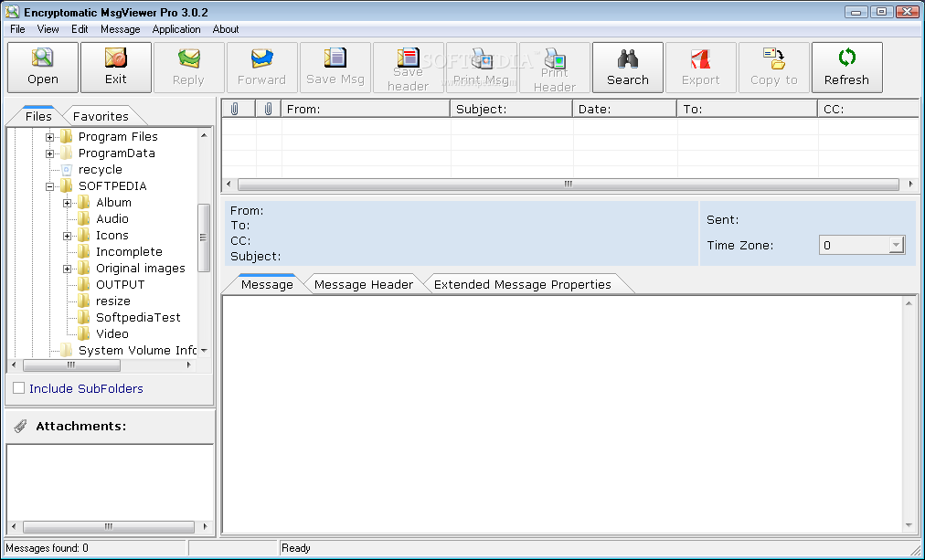Switch to the Message Header tab
The image size is (925, 560).
pos(364,284)
